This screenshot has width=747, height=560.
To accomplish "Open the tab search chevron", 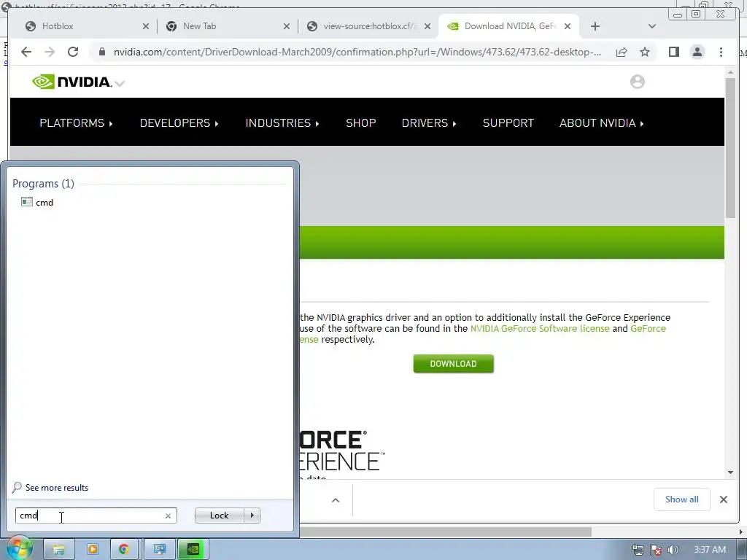I will pyautogui.click(x=652, y=26).
